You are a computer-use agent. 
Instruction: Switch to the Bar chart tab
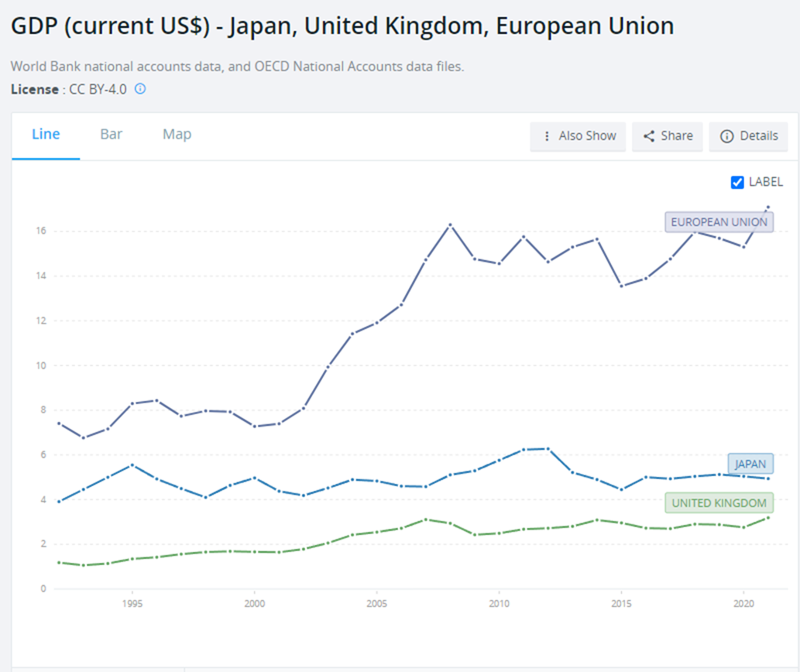tap(111, 134)
